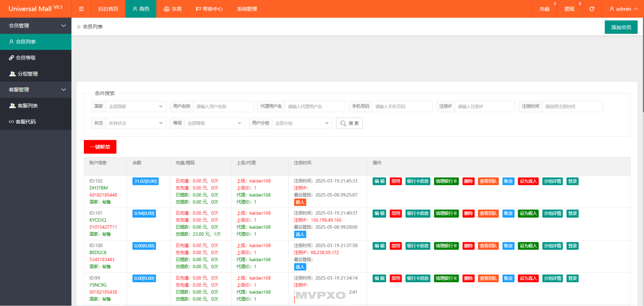Screen dimensions: 644x306
Task: Open 客服列表 in the sidebar
Action: 36,105
